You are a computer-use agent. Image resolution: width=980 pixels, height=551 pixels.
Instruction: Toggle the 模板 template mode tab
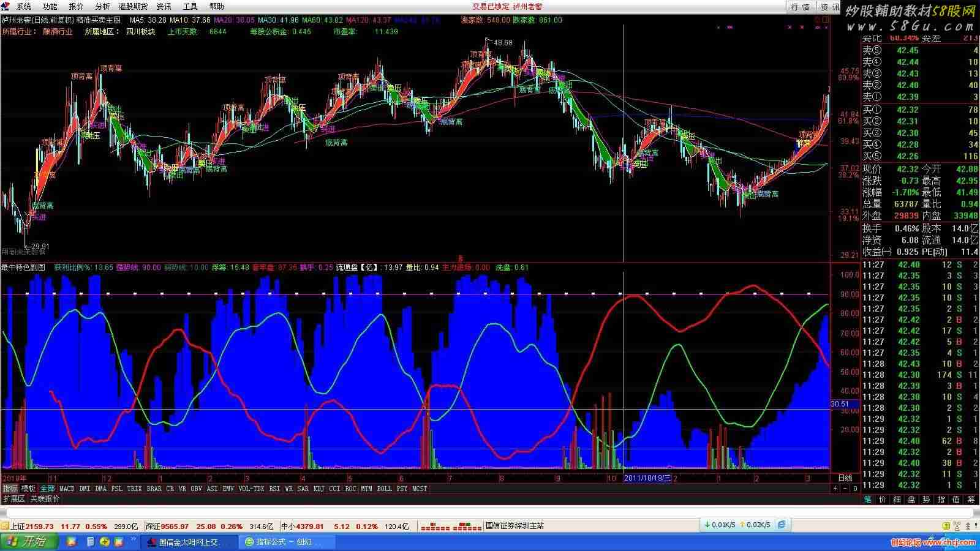point(28,489)
